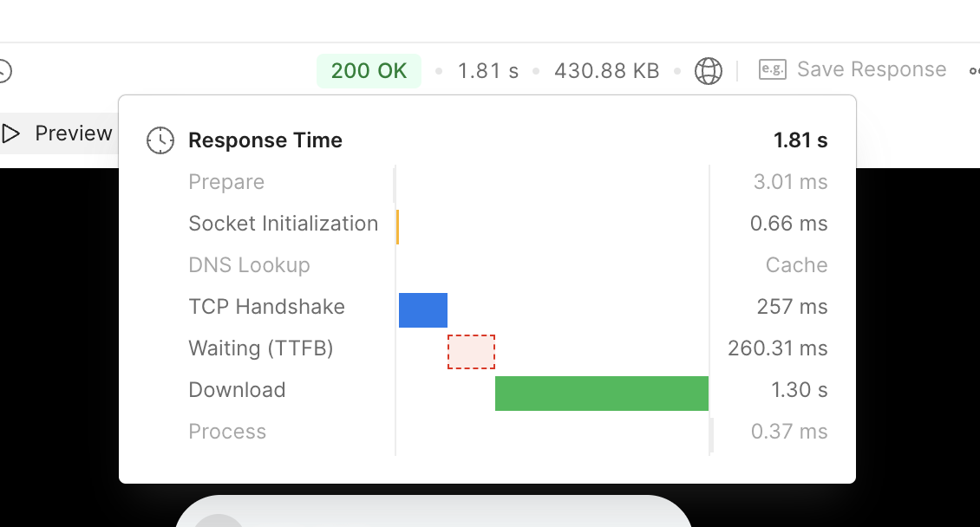The width and height of the screenshot is (980, 527).
Task: Click the Preview play triangle icon
Action: click(x=11, y=133)
